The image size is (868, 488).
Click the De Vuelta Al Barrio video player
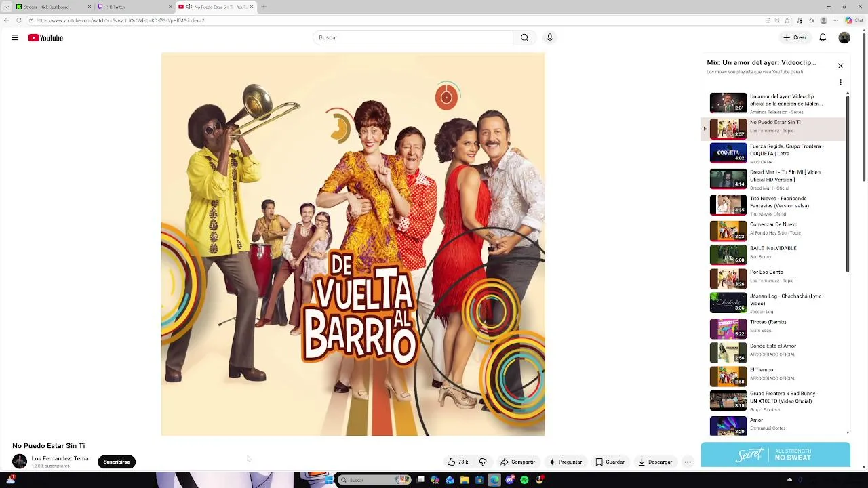point(353,244)
